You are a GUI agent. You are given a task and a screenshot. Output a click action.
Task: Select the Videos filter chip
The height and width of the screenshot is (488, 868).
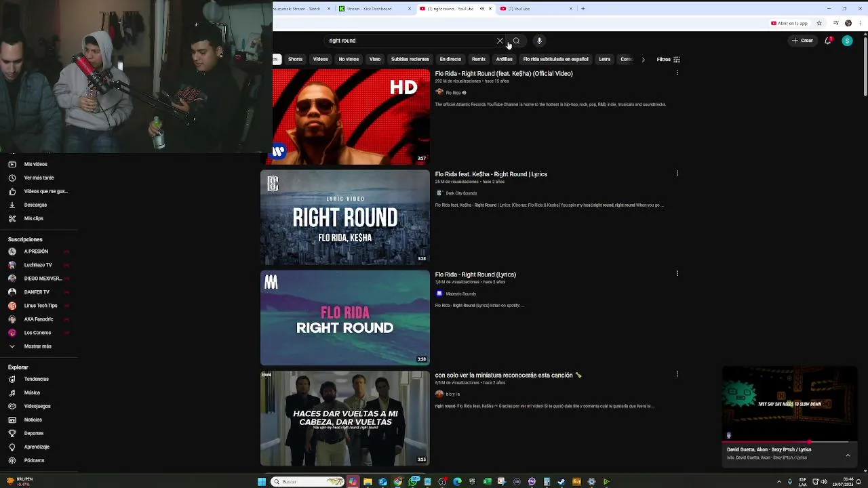(321, 60)
